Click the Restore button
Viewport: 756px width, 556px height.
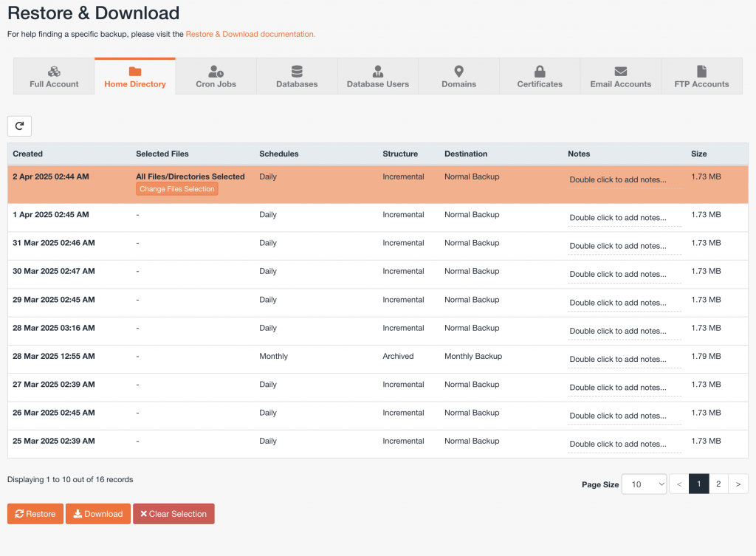(35, 514)
